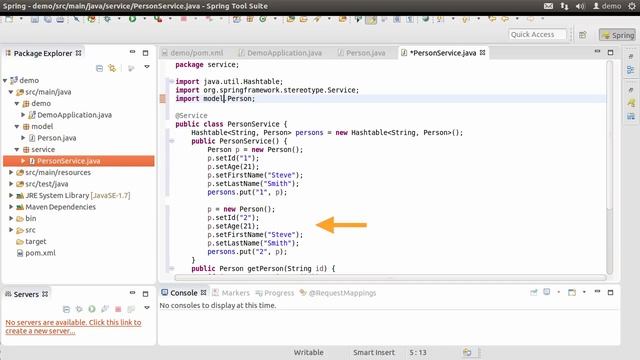This screenshot has width=640, height=360.
Task: Click the Open Console icon in Console panel
Action: pyautogui.click(x=572, y=293)
